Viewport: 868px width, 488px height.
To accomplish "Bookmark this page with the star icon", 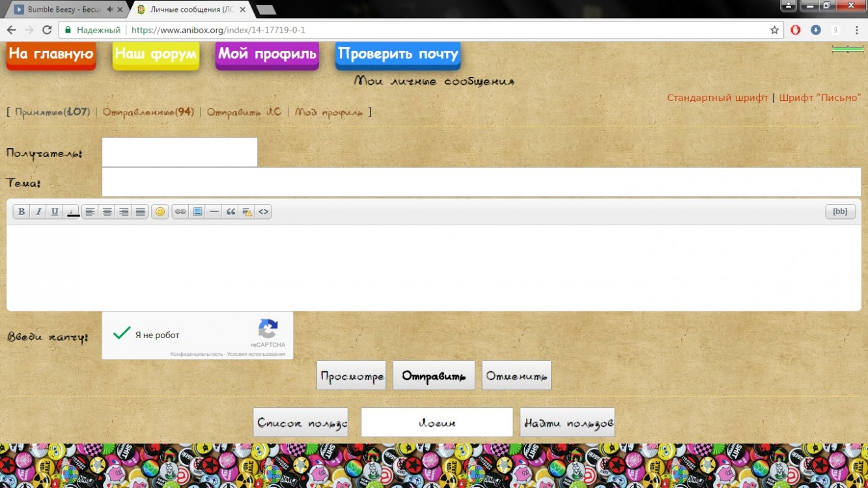I will (774, 30).
